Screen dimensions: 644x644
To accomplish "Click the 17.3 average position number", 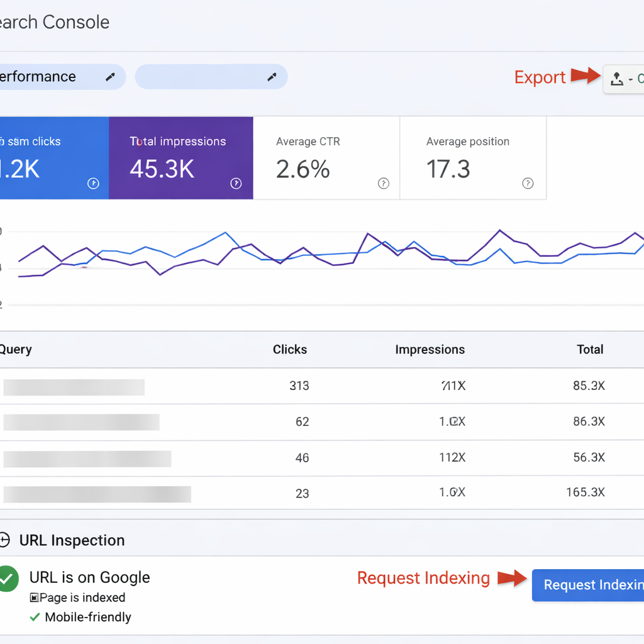I will tap(448, 169).
